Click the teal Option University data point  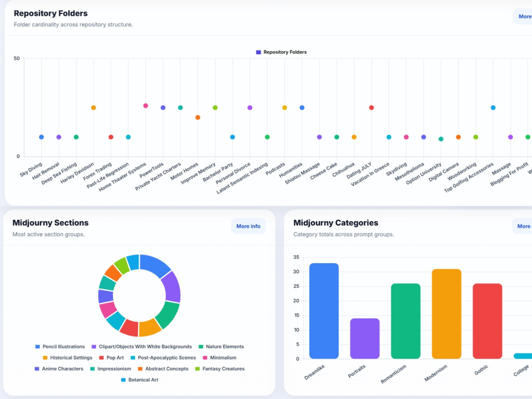point(440,139)
